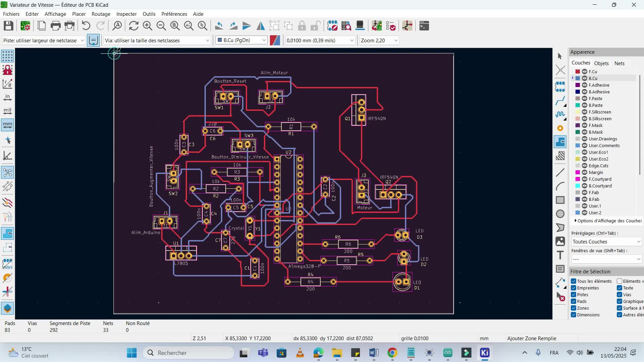This screenshot has height=362, width=644.
Task: Pick the draw arc tool
Action: tap(560, 186)
